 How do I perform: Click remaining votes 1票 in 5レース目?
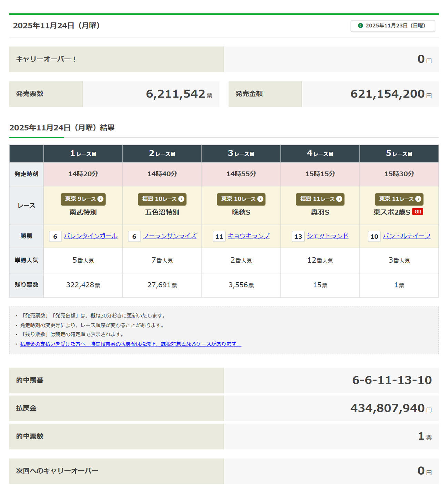pyautogui.click(x=399, y=285)
